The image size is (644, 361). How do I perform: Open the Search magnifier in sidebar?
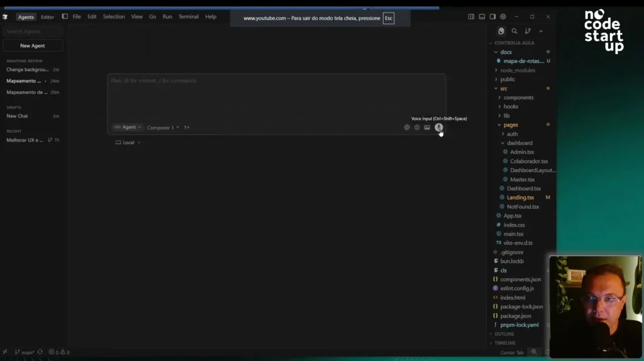coord(514,31)
